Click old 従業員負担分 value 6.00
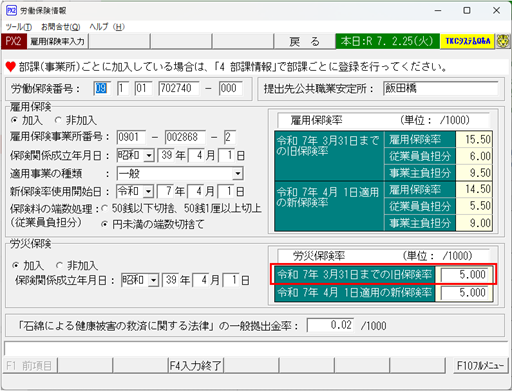This screenshot has width=512, height=391. click(474, 156)
